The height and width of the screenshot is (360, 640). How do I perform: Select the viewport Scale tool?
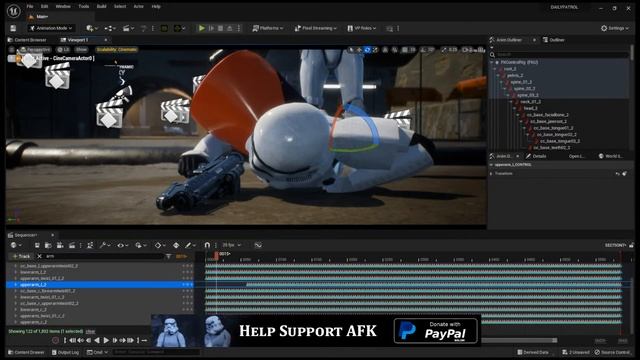click(376, 50)
